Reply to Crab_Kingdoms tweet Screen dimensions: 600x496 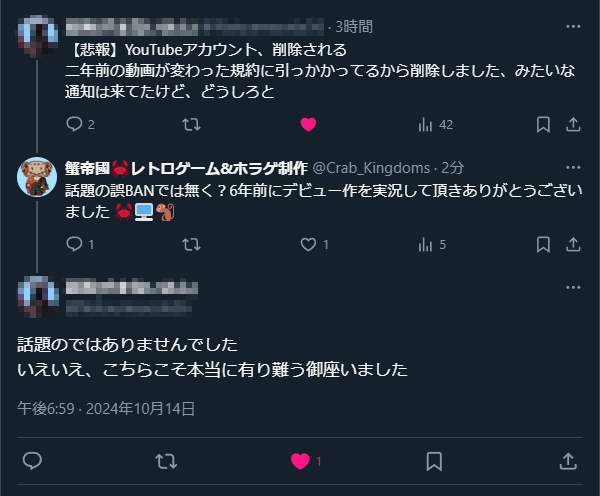pyautogui.click(x=73, y=244)
